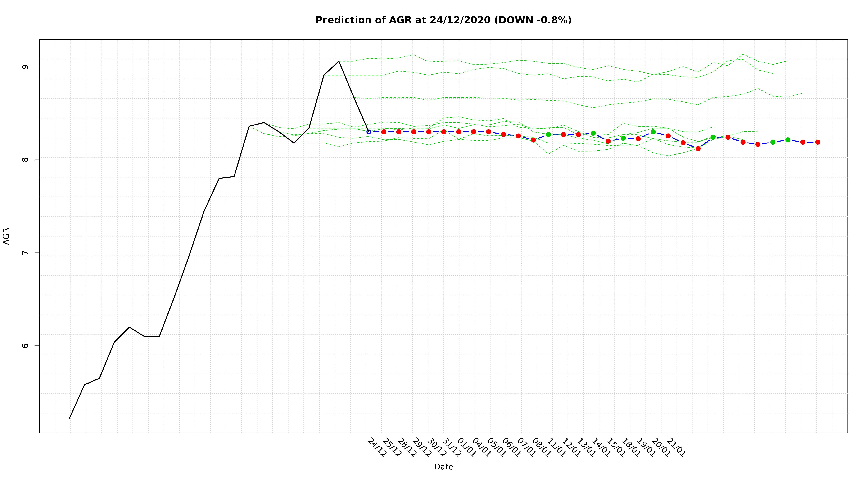Click the first red prediction dot at 25/12
The image size is (868, 482).
click(384, 132)
